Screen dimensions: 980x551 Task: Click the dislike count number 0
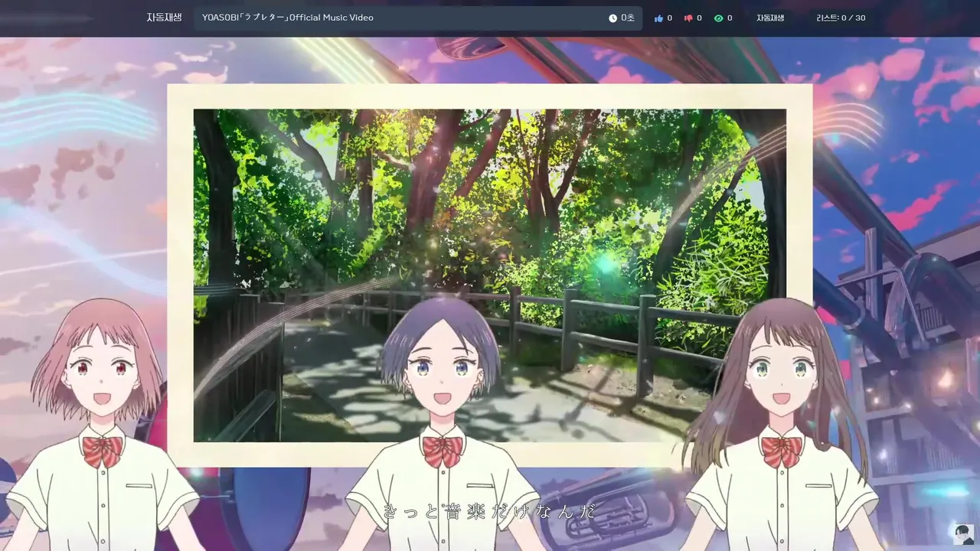699,18
